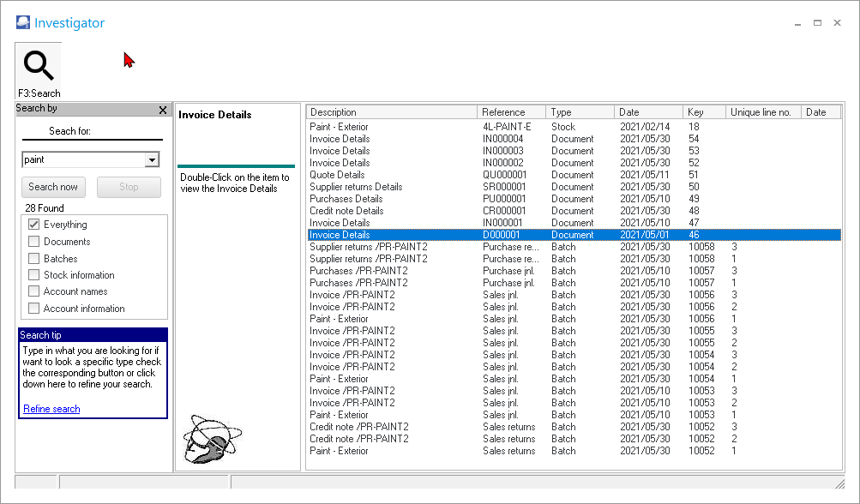Check the Account names filter

click(x=34, y=291)
